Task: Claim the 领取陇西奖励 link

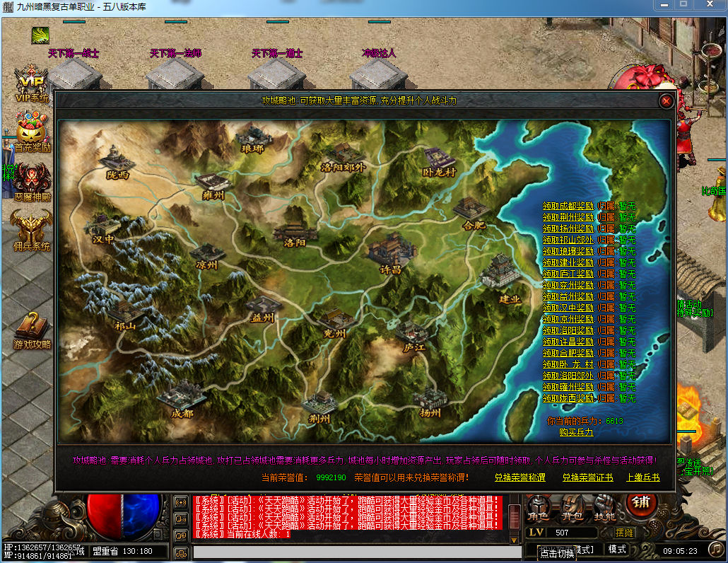Action: (568, 398)
